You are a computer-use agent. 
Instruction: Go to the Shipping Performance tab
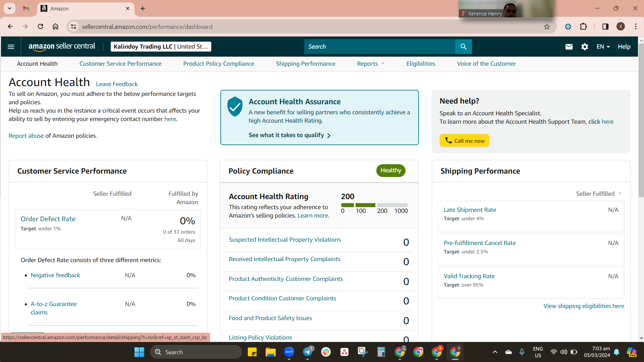(306, 64)
